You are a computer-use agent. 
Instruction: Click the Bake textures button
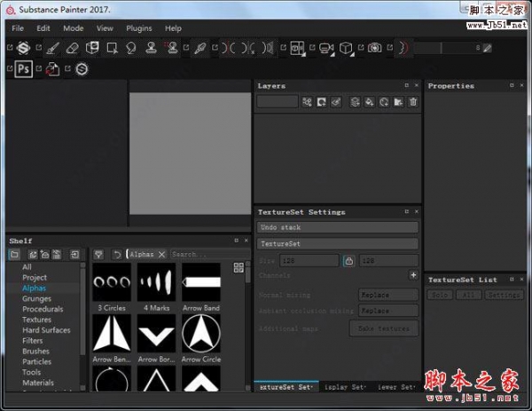(383, 328)
